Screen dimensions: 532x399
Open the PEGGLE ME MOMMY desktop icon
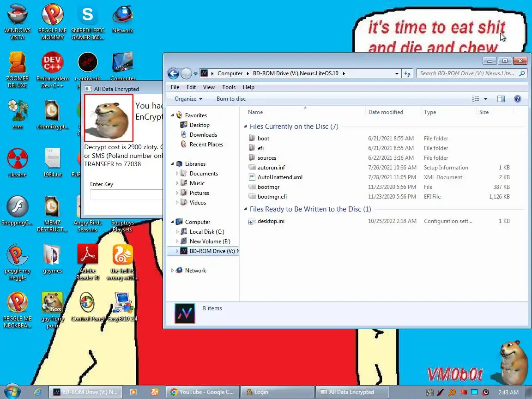pyautogui.click(x=52, y=22)
